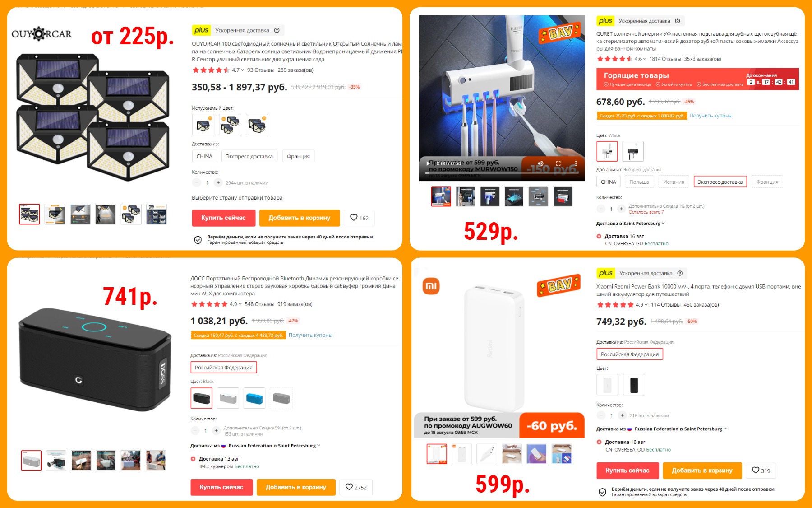The height and width of the screenshot is (508, 812).
Task: Click the help icon beside Ускоренная доставка for solar light
Action: 277,30
